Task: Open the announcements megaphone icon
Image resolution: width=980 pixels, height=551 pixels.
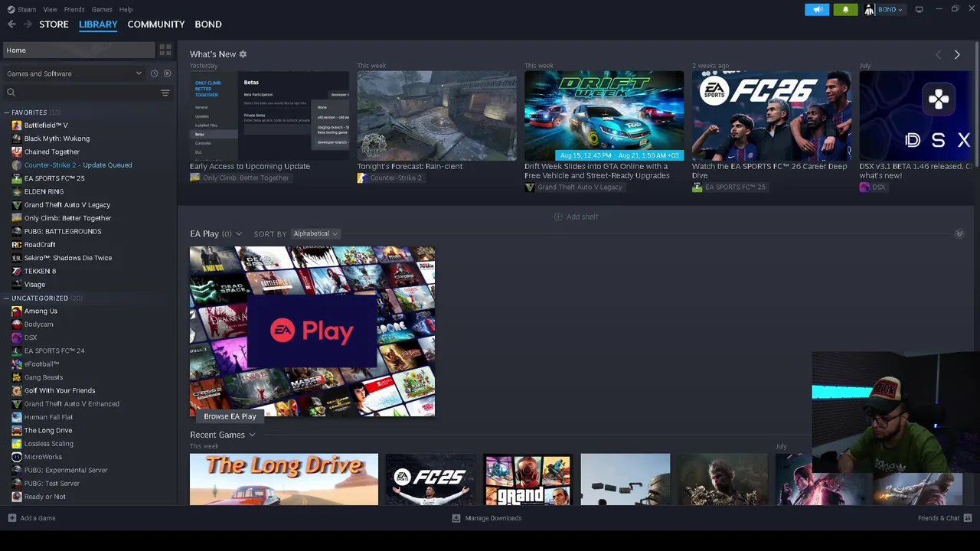Action: (817, 9)
